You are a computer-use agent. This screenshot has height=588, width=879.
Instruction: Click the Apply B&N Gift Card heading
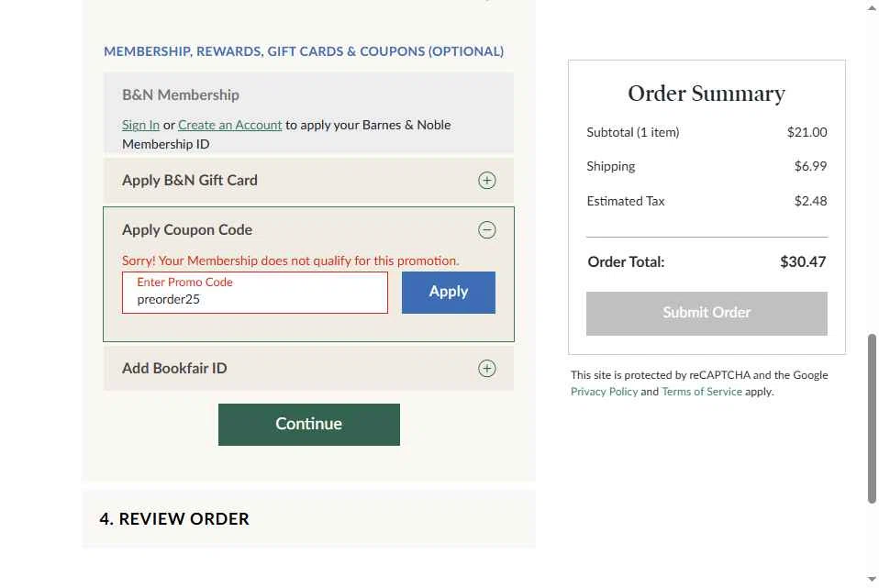click(x=190, y=181)
